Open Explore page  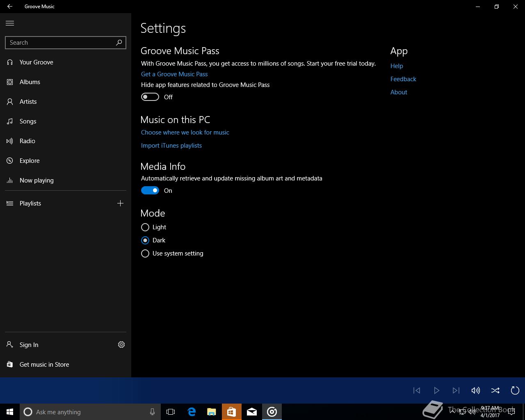tap(66, 161)
